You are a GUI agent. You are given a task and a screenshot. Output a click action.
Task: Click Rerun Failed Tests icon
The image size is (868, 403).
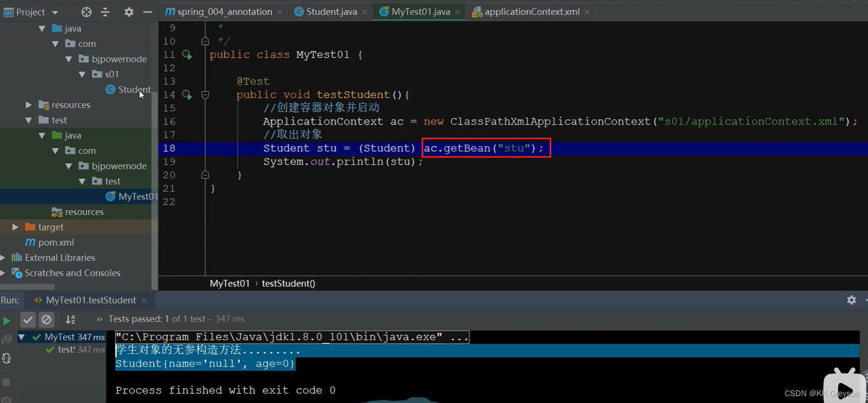[6, 340]
